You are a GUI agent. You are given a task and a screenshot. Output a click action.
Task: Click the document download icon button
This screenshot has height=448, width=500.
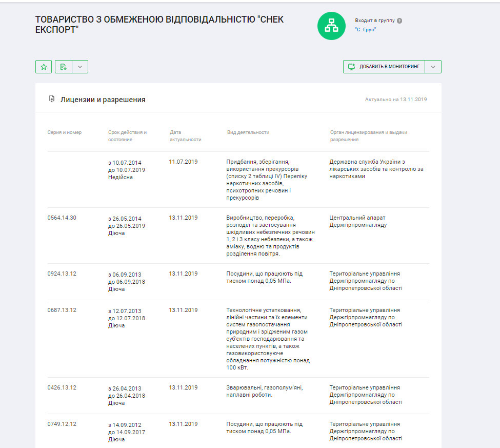pos(64,67)
